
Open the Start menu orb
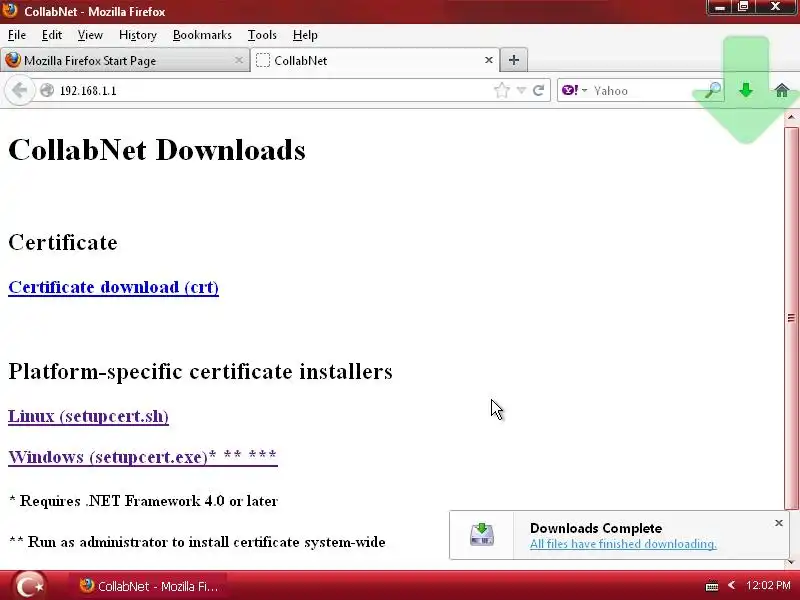pos(29,585)
